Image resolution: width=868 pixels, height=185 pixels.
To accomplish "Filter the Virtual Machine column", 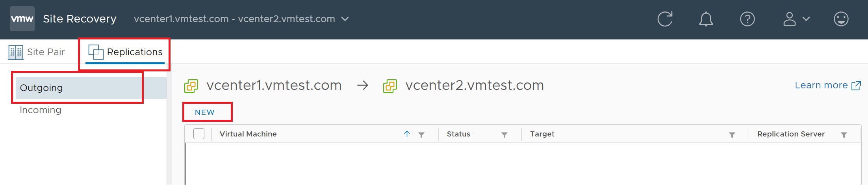I will (x=421, y=135).
